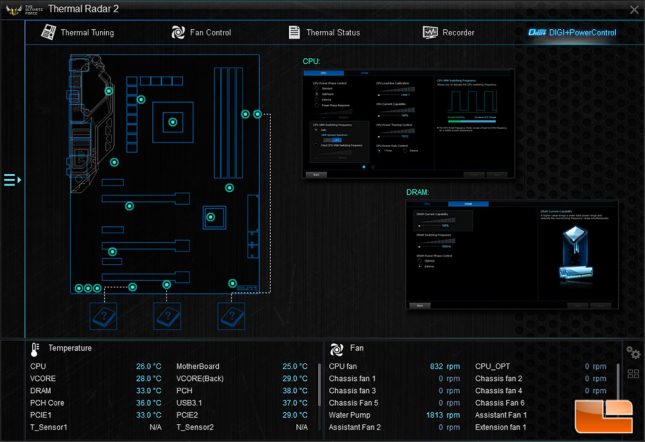Open the Fan Control tab
This screenshot has width=645, height=442.
(x=202, y=32)
